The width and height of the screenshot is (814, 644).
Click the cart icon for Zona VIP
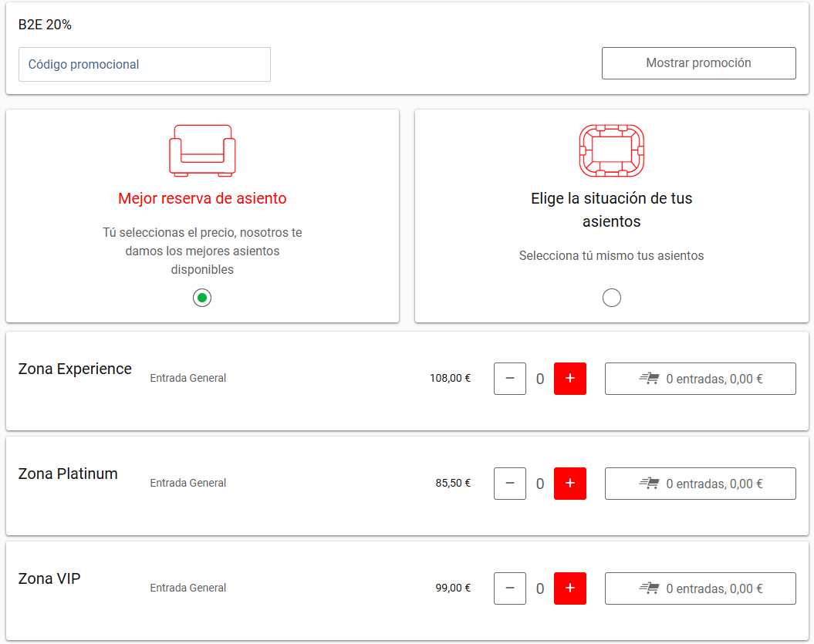[649, 588]
